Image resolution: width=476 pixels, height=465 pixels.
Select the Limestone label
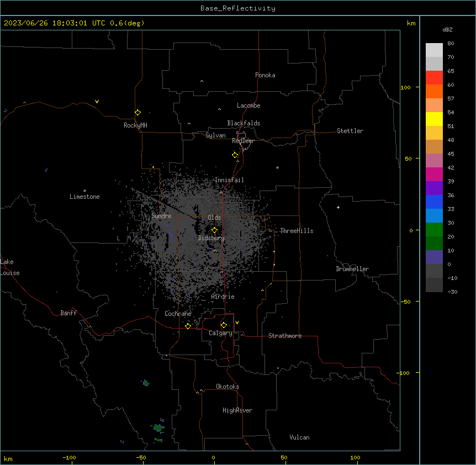[84, 197]
